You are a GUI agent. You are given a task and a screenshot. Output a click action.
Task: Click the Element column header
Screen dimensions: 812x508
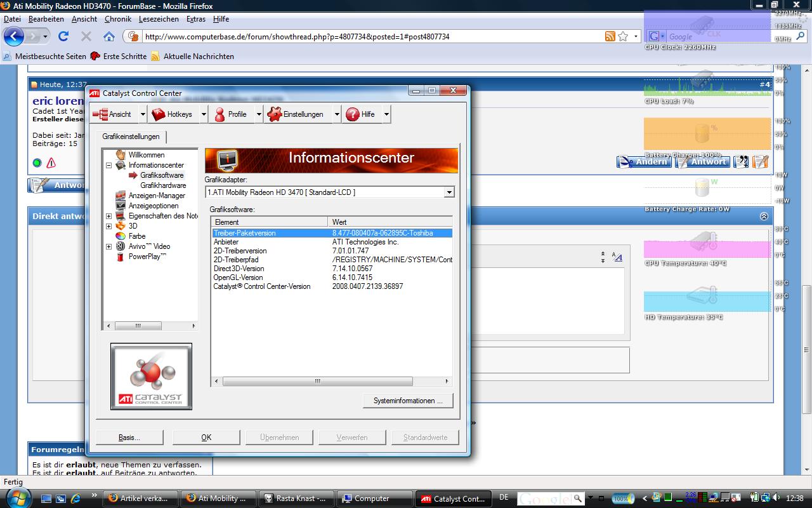(270, 222)
